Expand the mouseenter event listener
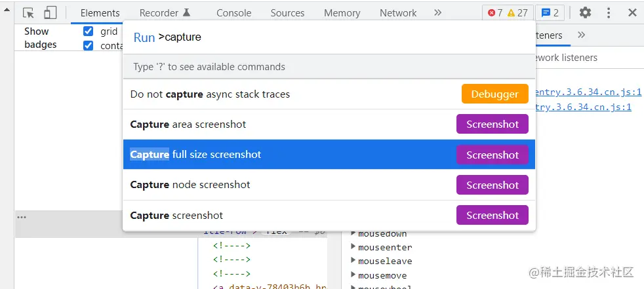This screenshot has width=644, height=289. point(353,247)
